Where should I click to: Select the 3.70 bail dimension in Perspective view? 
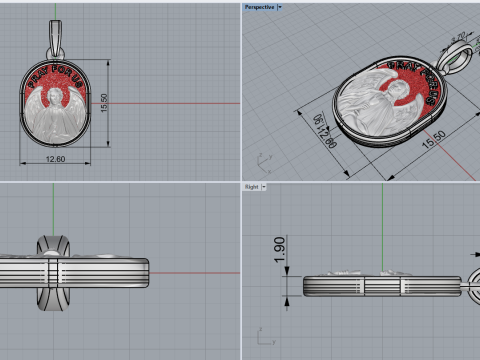458,38
